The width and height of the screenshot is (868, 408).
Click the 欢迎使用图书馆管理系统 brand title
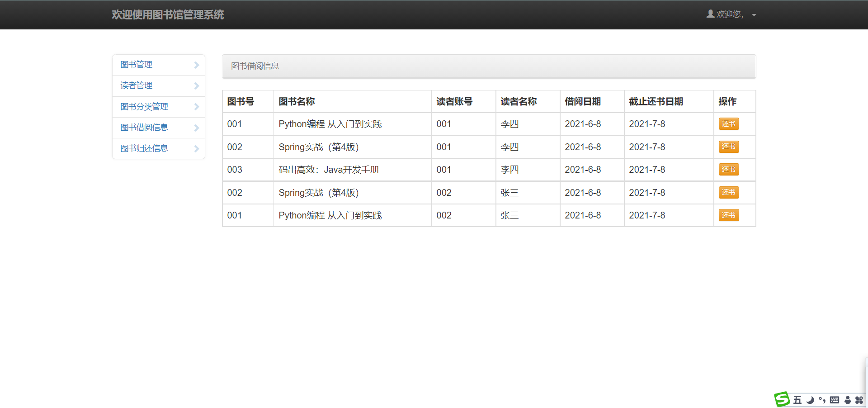[x=168, y=14]
